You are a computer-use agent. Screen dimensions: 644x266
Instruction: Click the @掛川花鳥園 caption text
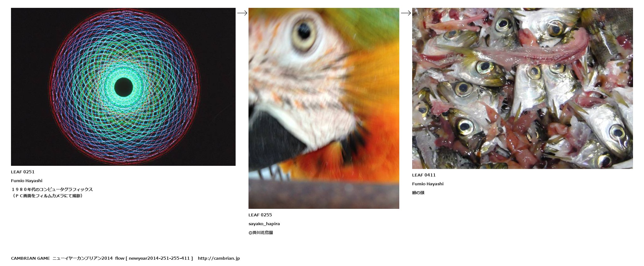click(261, 233)
